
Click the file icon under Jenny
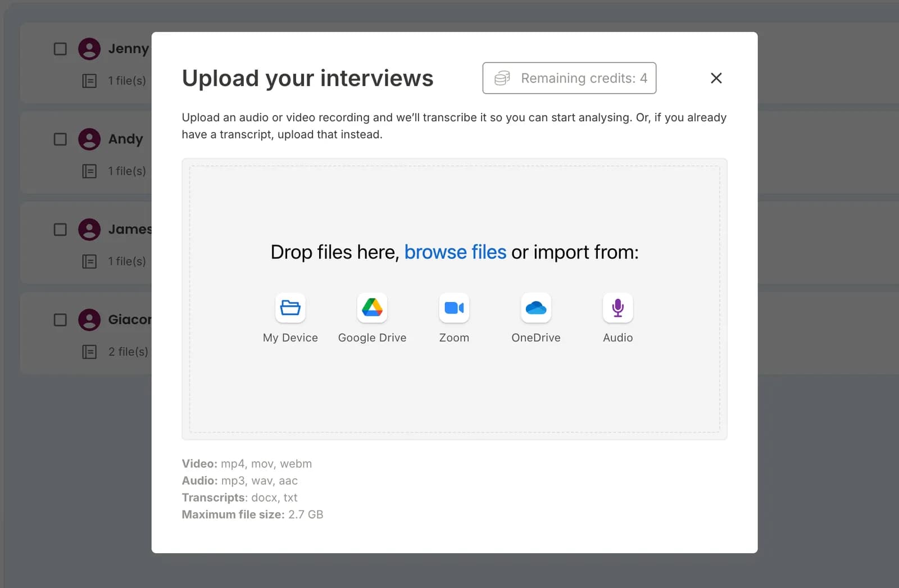coord(89,81)
